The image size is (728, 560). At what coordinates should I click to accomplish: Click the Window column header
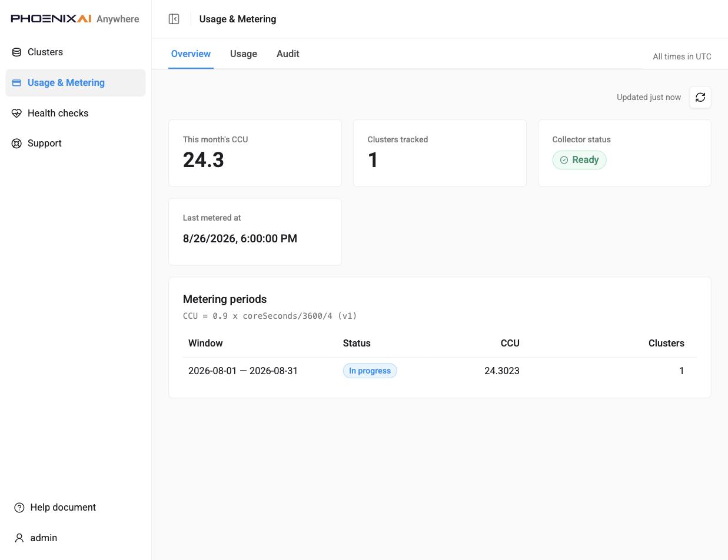[x=205, y=344]
